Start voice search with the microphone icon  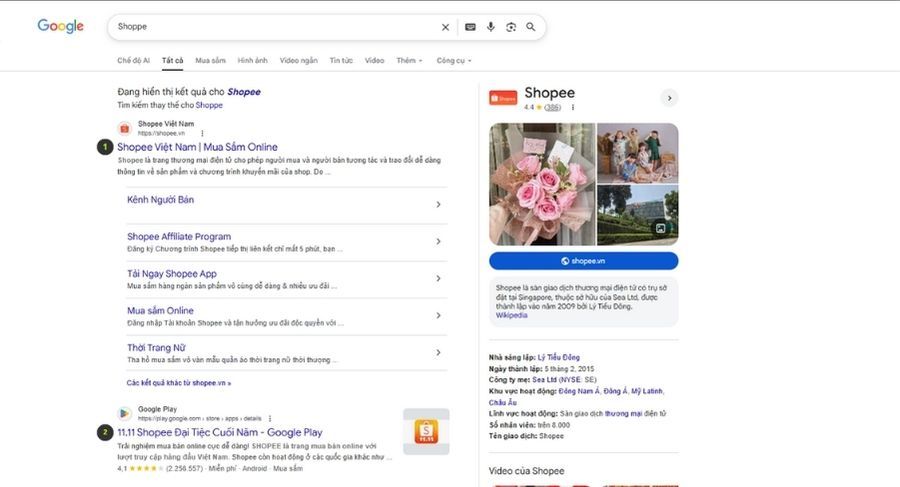[x=491, y=27]
